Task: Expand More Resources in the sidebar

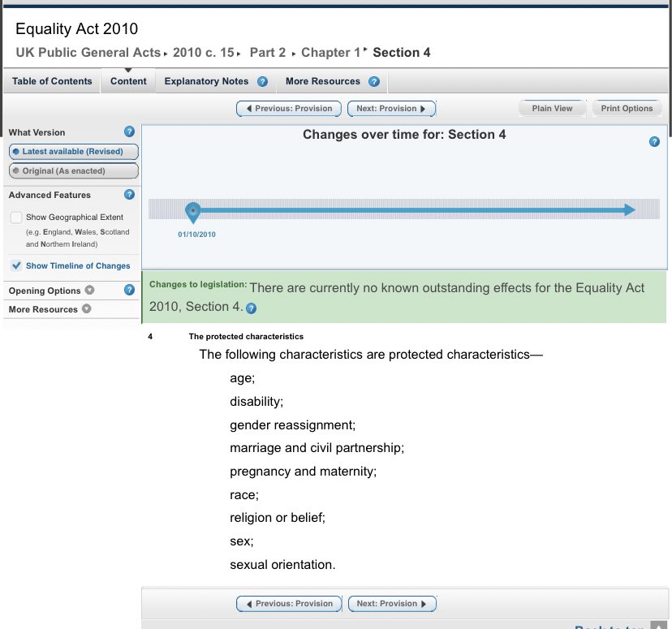Action: (x=86, y=308)
